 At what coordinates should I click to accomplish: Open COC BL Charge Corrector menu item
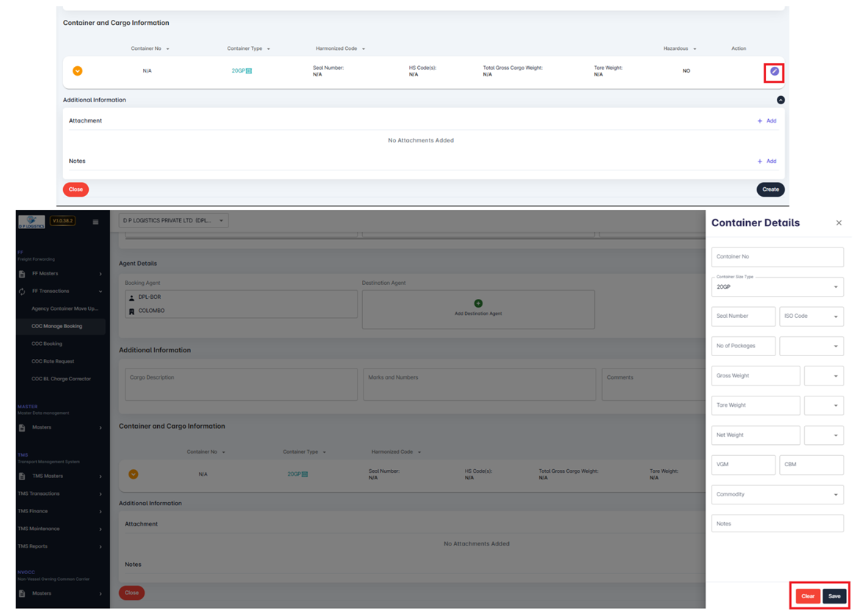[x=61, y=379]
